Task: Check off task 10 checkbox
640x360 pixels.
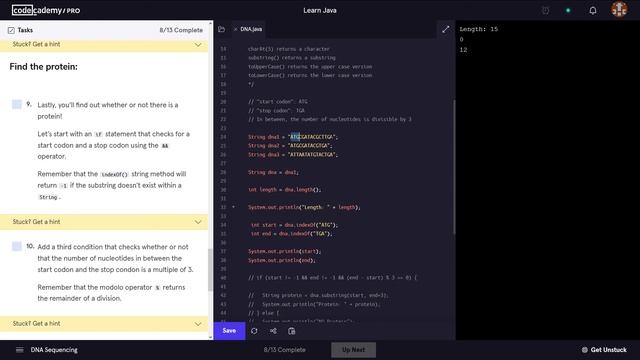Action: click(17, 246)
